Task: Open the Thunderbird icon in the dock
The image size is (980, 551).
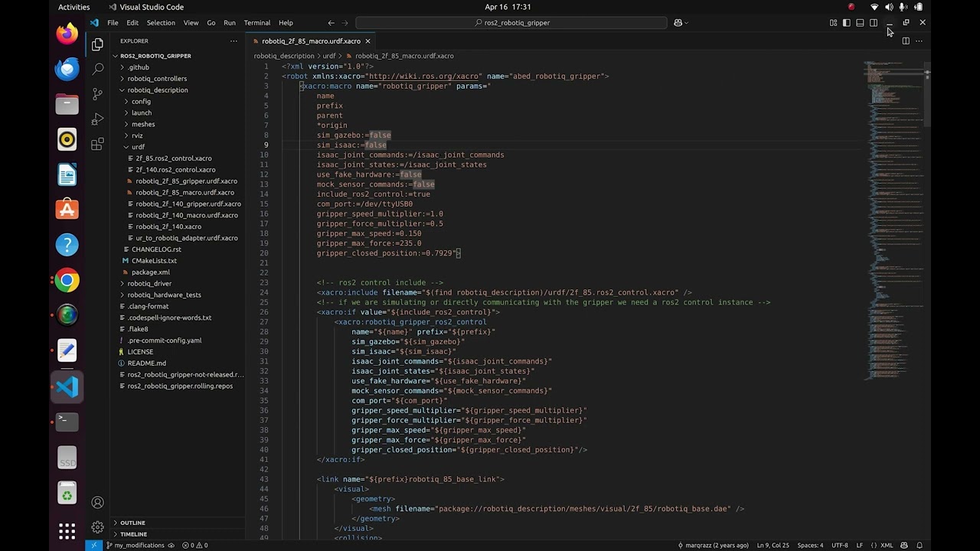Action: click(x=67, y=69)
